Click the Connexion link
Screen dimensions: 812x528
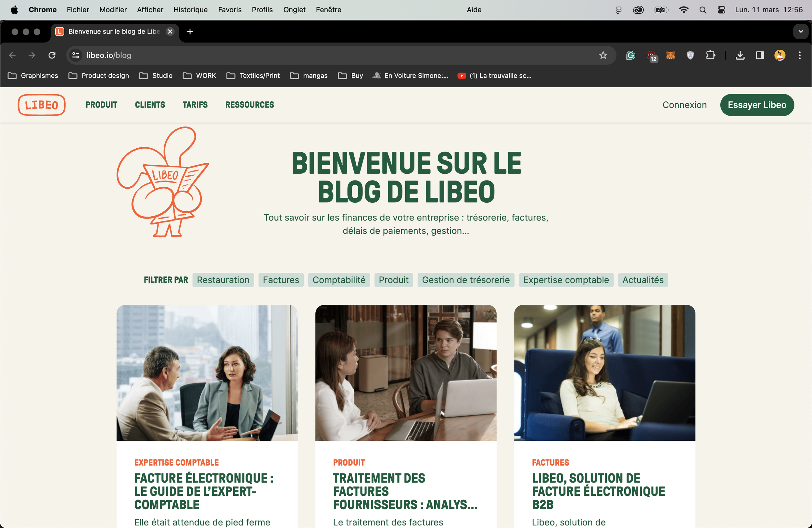click(684, 105)
